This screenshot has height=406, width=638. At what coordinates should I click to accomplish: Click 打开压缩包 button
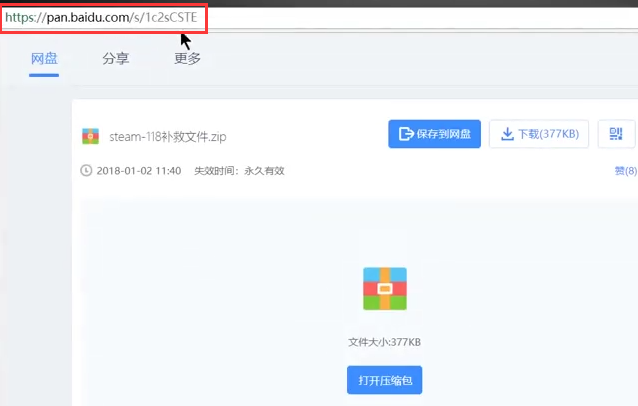coord(385,380)
